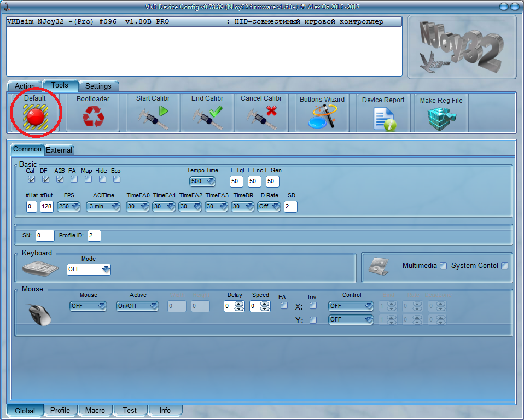Open the TimeFA0 dropdown

138,207
